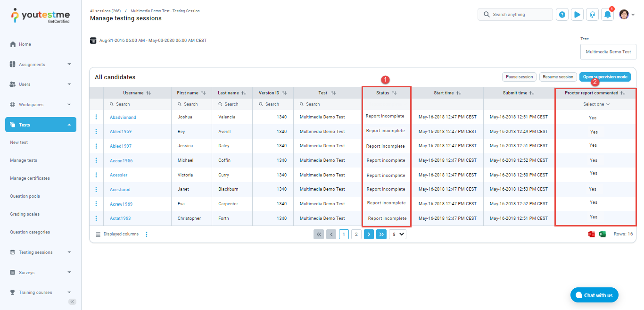Open Manage certificates in sidebar
The height and width of the screenshot is (310, 644).
[x=30, y=178]
